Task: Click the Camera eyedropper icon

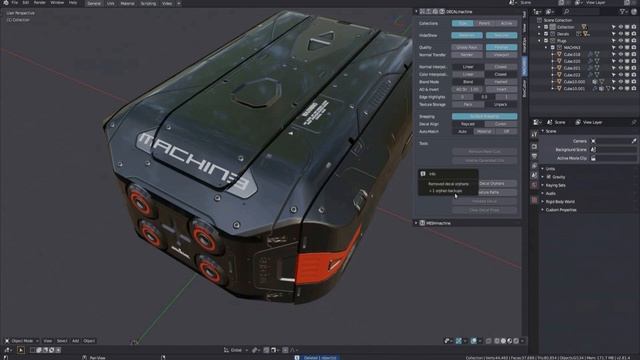Action: (634, 141)
